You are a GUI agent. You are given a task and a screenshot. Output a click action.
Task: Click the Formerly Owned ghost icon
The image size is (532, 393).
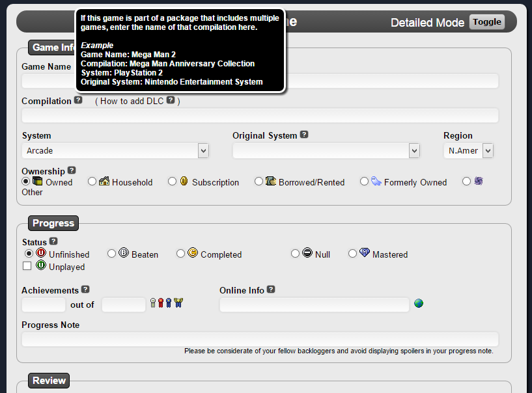376,181
